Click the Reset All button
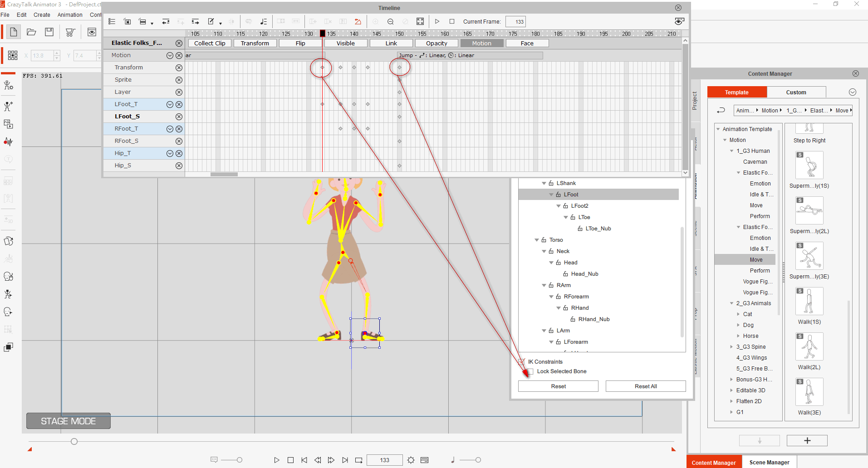868x468 pixels. click(646, 386)
